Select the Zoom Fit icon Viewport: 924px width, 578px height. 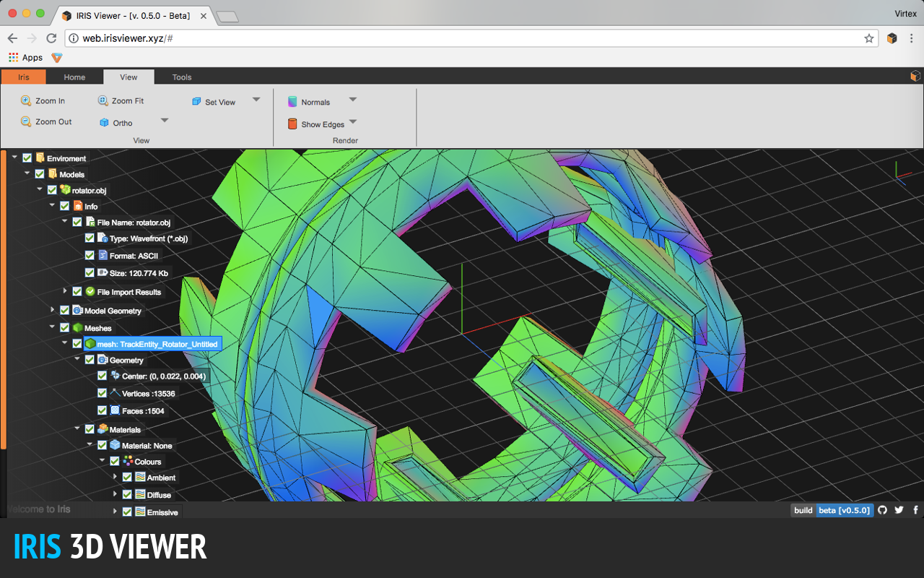(103, 101)
